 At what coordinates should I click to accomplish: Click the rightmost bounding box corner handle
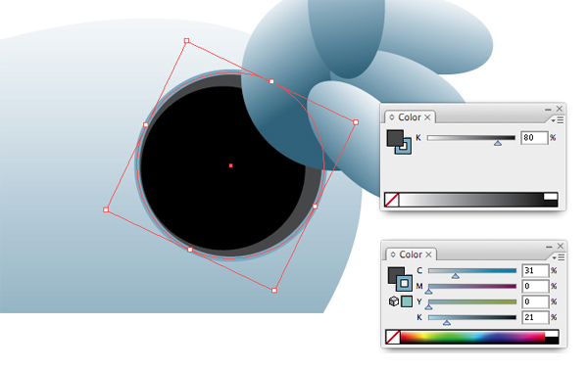pyautogui.click(x=356, y=122)
